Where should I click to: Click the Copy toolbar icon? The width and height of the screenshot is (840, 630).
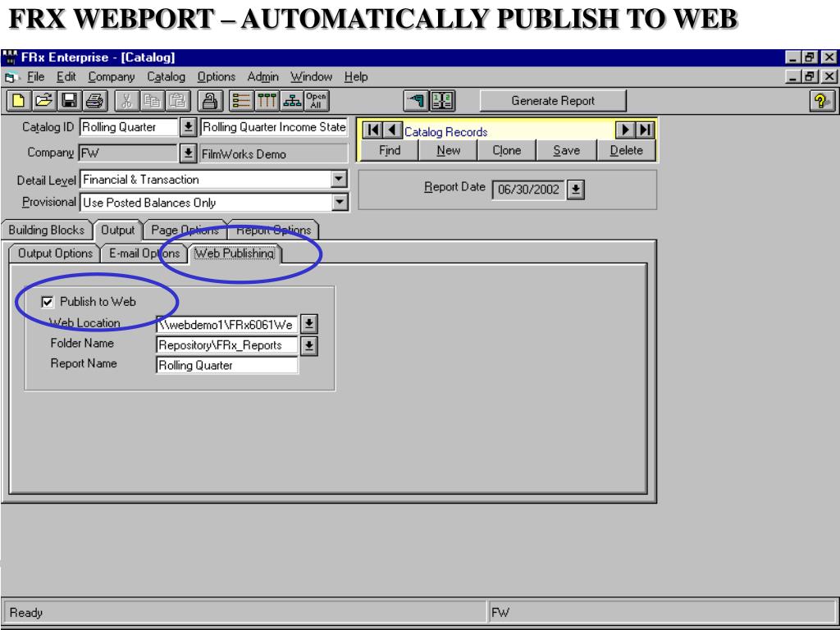coord(152,101)
